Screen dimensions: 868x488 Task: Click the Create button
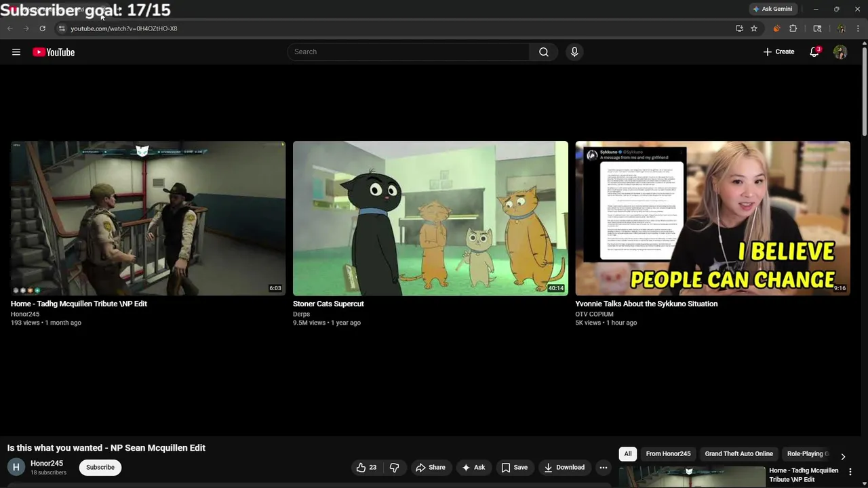point(778,52)
